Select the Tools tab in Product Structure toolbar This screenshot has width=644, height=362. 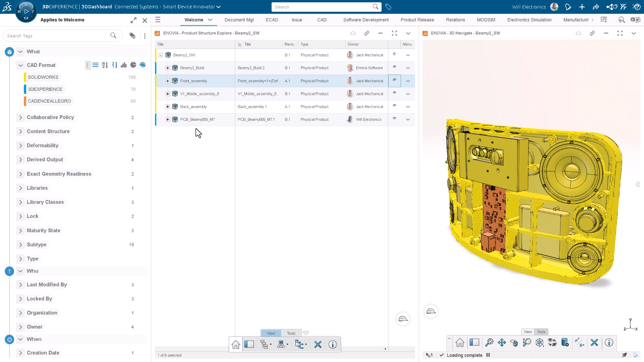pyautogui.click(x=291, y=333)
